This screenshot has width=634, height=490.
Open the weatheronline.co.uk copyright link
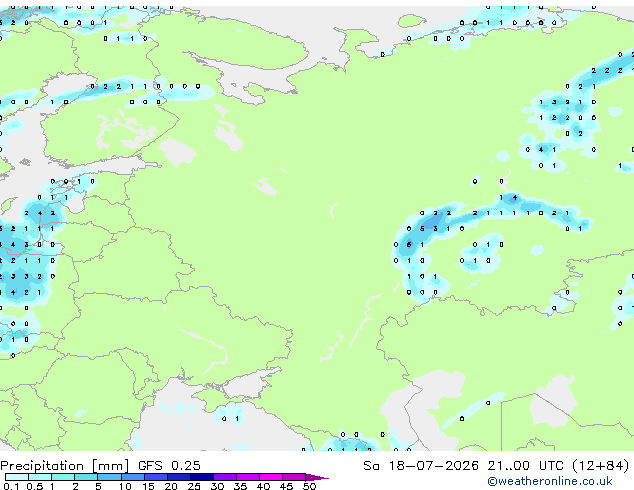549,481
